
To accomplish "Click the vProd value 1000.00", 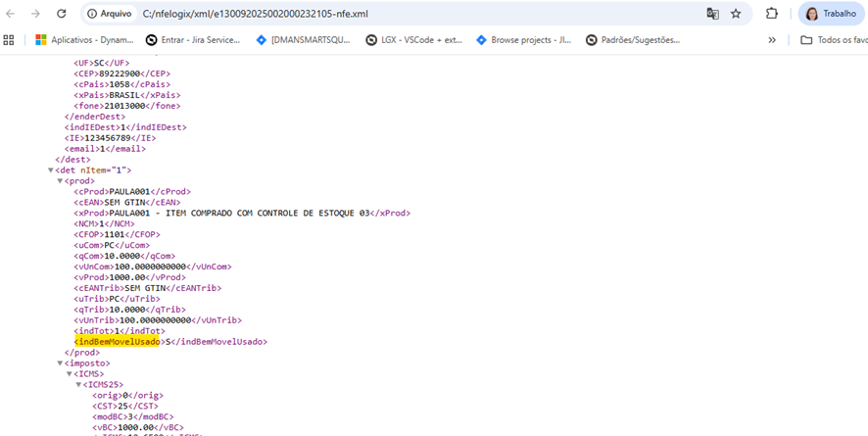I will 129,277.
